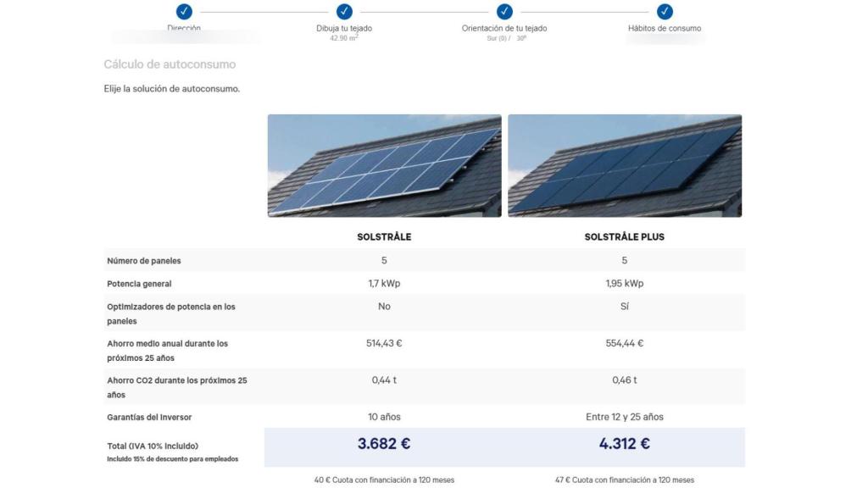Choose the SOLSTRÅLE PLUS column header
This screenshot has height=488, width=868.
point(625,236)
